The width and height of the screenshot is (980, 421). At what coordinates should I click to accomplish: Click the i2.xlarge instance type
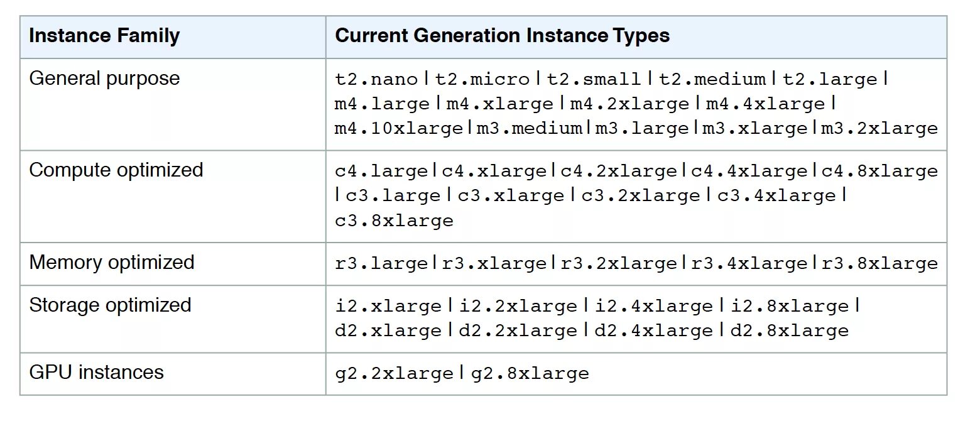tap(388, 307)
